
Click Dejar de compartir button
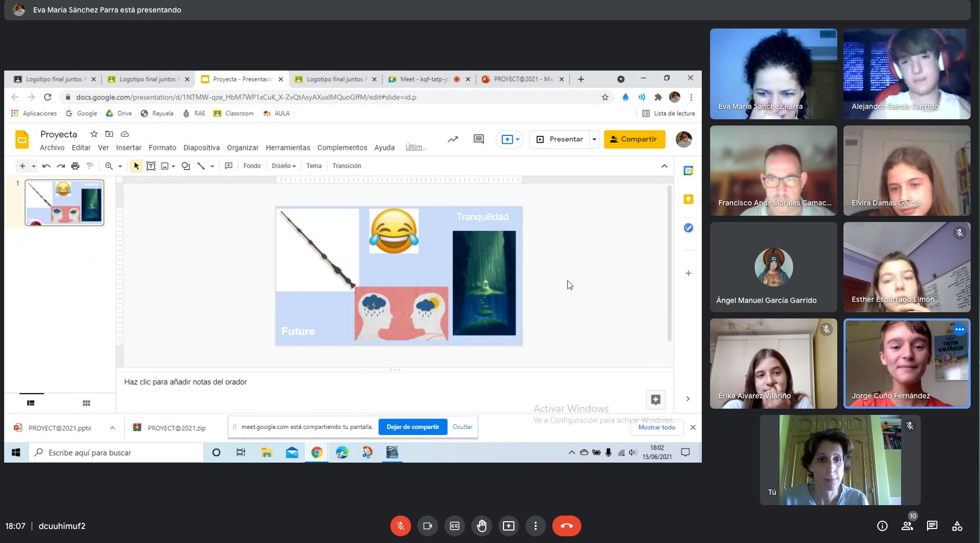pyautogui.click(x=413, y=427)
